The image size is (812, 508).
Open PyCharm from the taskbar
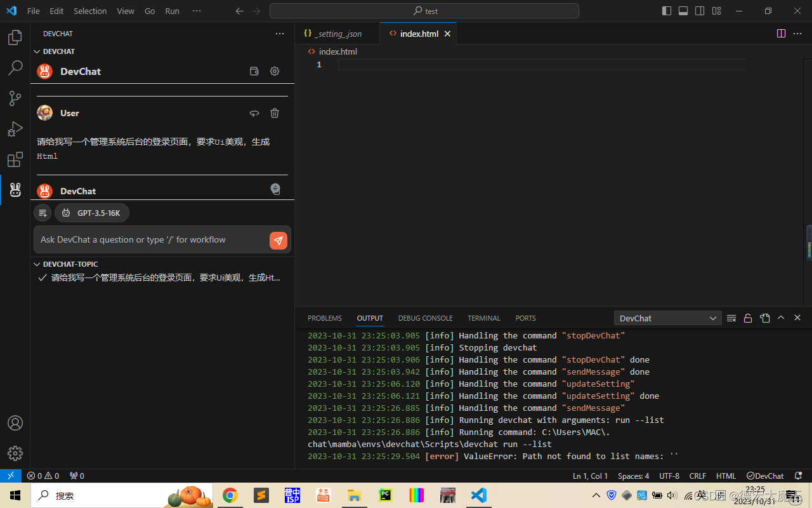tap(385, 495)
